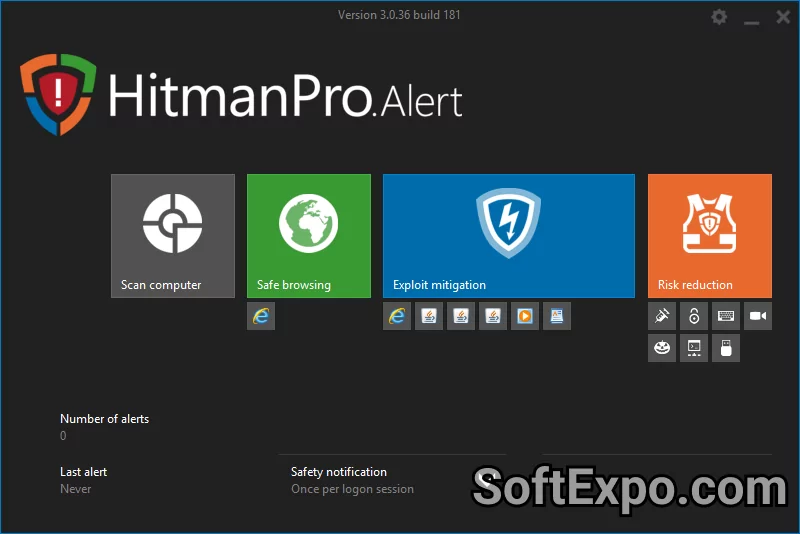Screen dimensions: 800x534
Task: Click the syringe vaccination icon
Action: click(662, 316)
